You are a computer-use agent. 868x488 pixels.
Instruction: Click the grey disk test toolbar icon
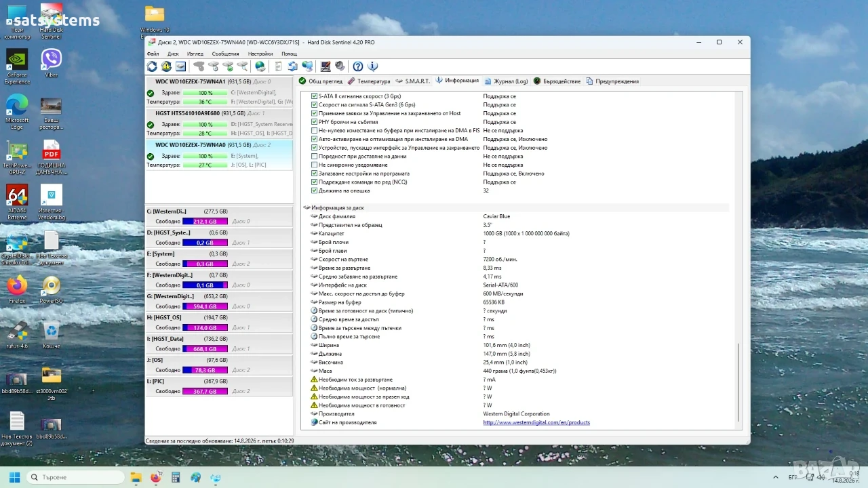pyautogui.click(x=199, y=66)
